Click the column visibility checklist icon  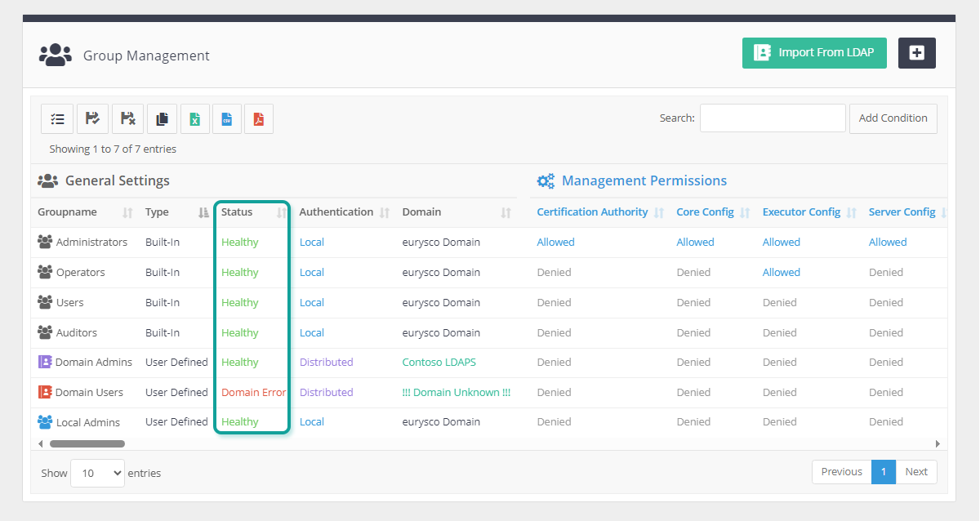click(x=57, y=118)
